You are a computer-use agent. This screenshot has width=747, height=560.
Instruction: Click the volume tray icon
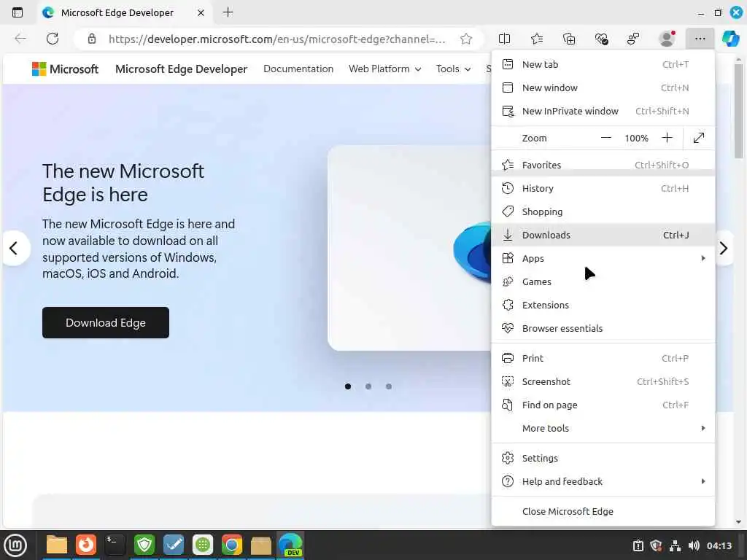[694, 545]
